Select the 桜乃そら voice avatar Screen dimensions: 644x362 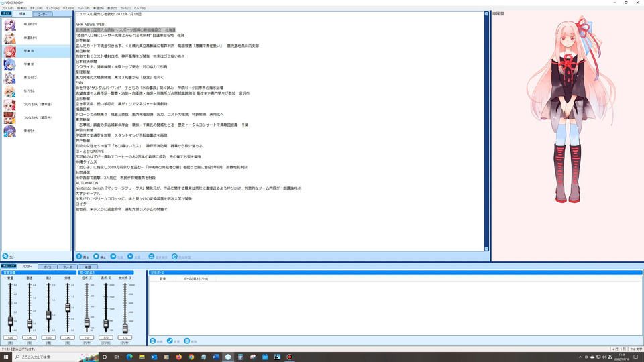click(x=9, y=91)
